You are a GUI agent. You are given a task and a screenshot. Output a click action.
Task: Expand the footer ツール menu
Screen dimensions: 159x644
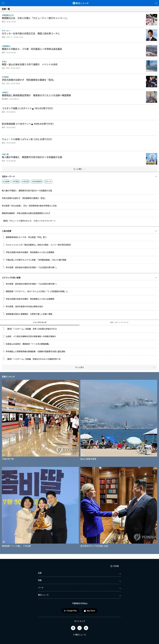(x=79, y=587)
